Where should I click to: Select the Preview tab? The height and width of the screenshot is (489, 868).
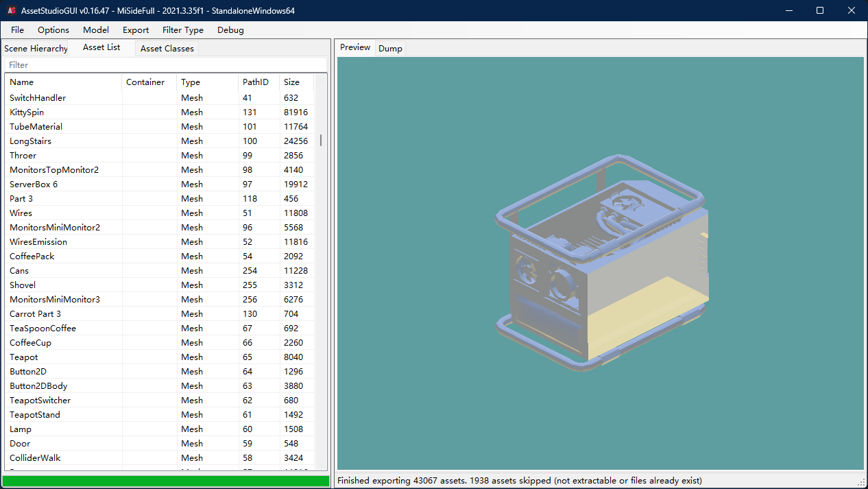[x=354, y=47]
